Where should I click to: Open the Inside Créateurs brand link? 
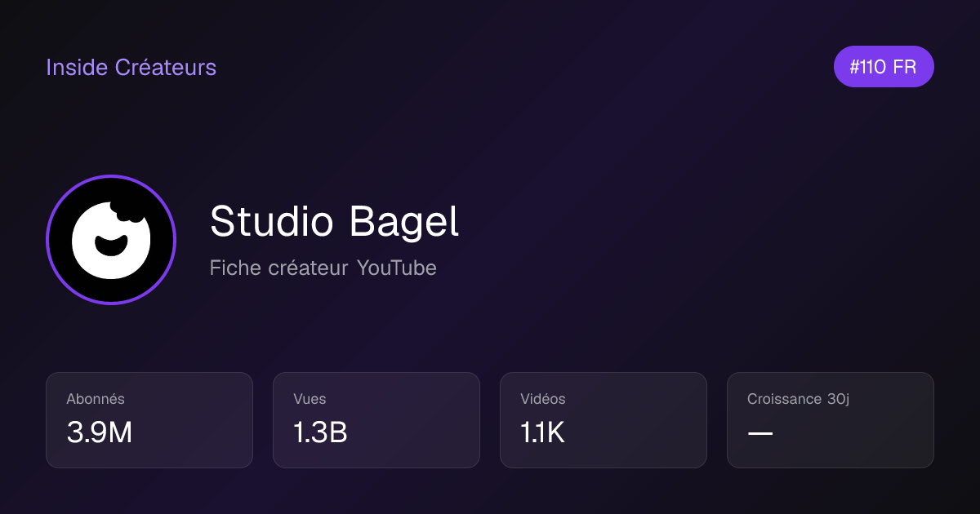(x=131, y=67)
